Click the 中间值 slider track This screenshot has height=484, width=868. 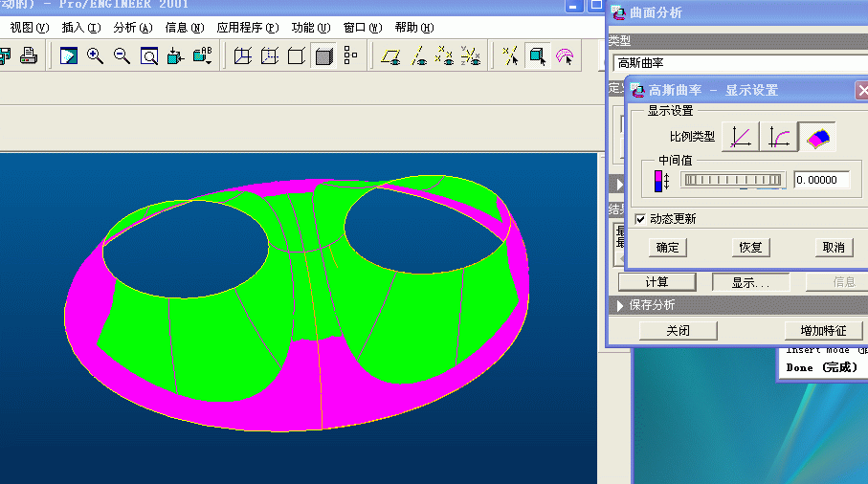(x=733, y=180)
